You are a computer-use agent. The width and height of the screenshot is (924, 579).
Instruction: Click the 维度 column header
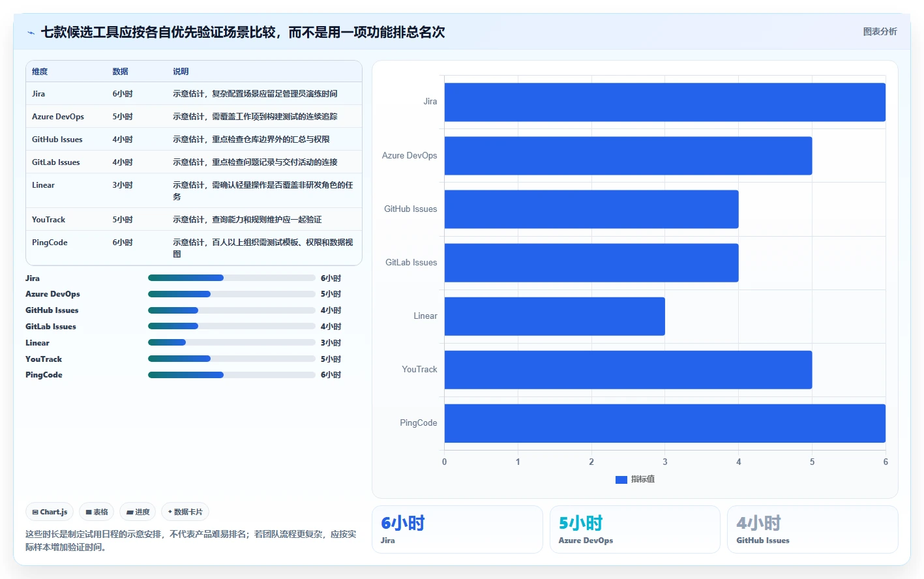(x=40, y=72)
